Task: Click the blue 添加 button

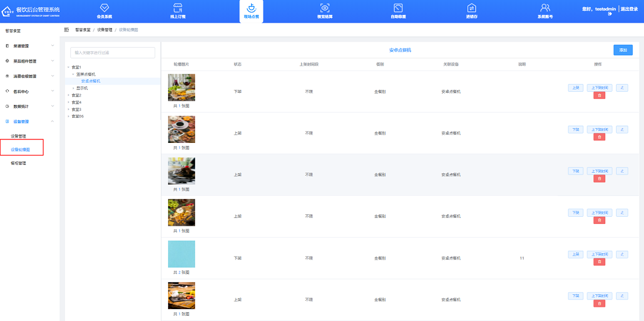Action: tap(623, 50)
